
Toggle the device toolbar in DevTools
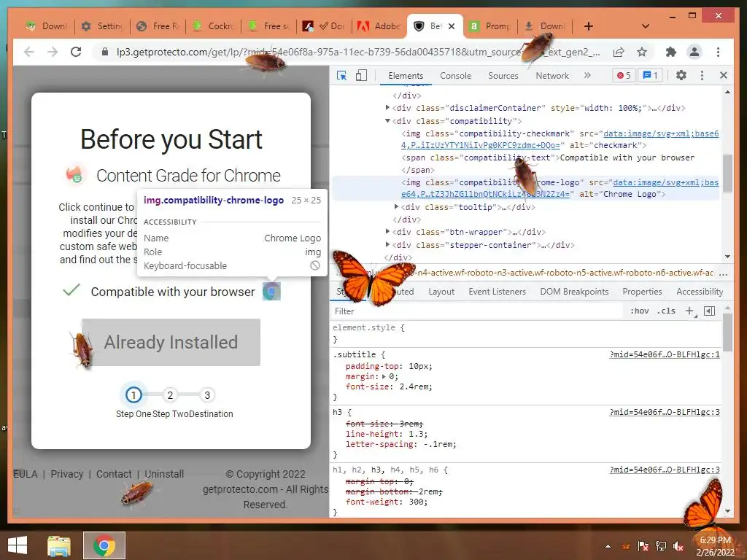tap(361, 75)
